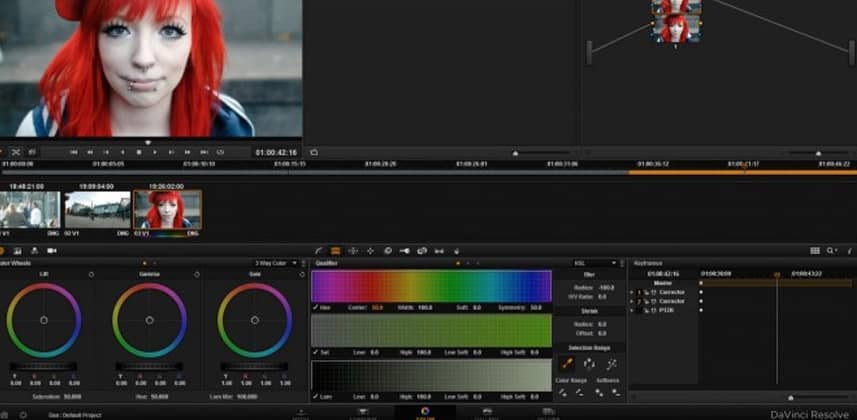Viewport: 857px width, 420px height.
Task: Open the Stereoscopic 3D palette icon
Action: tap(439, 250)
